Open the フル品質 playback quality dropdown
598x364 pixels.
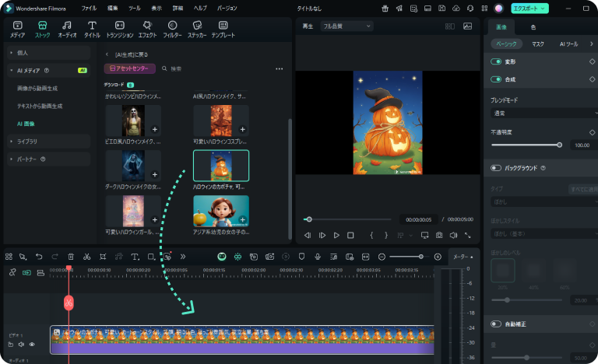click(x=346, y=26)
